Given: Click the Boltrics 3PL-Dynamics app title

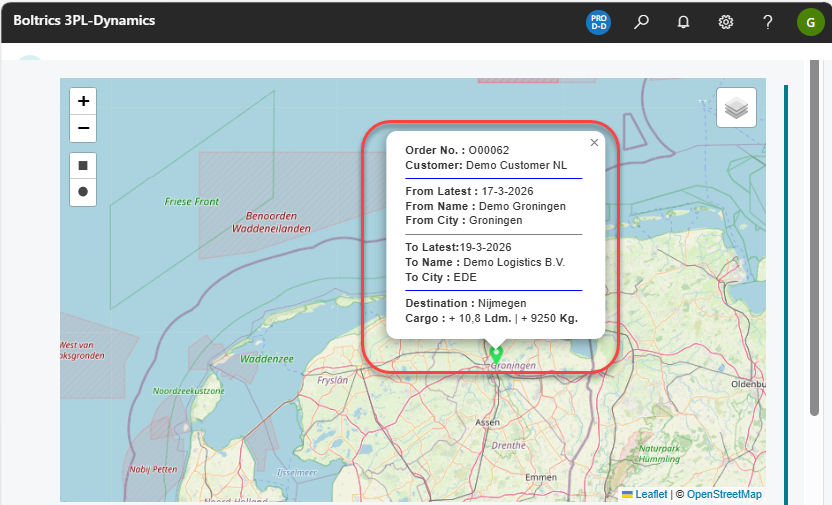Looking at the screenshot, I should click(84, 21).
